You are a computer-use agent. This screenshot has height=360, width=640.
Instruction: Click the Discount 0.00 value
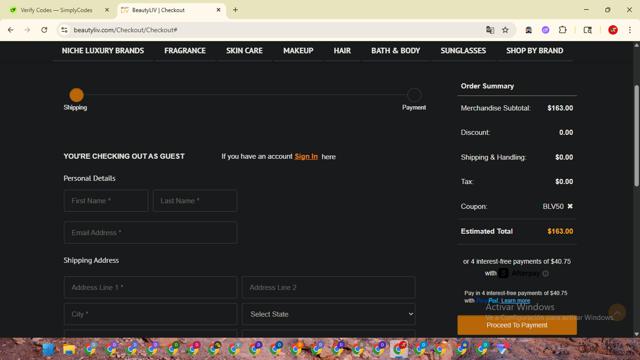[x=566, y=133]
